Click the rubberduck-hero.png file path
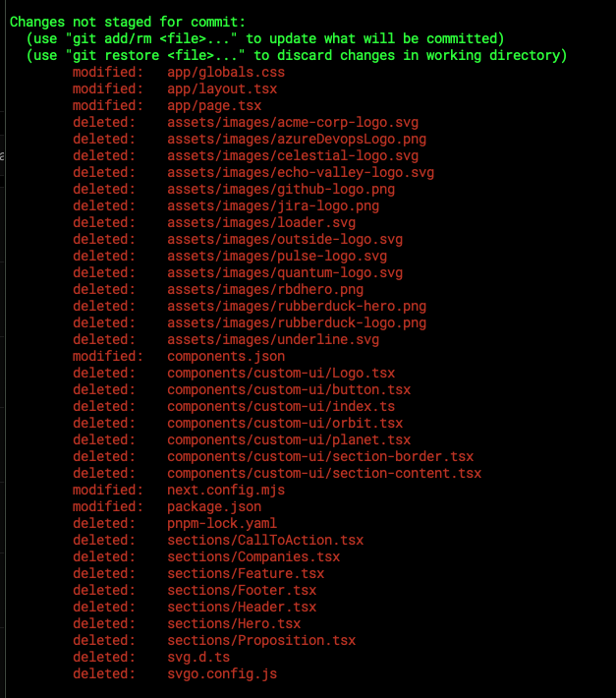The width and height of the screenshot is (616, 698). coord(297,307)
